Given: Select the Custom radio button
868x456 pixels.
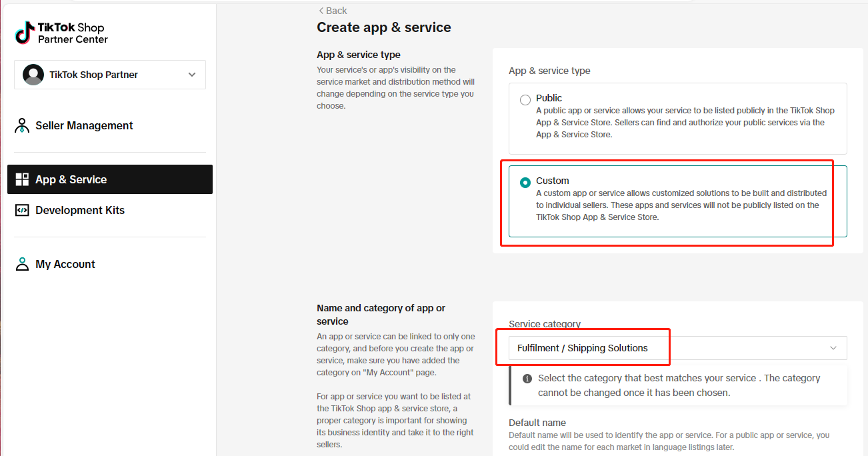Looking at the screenshot, I should (525, 182).
